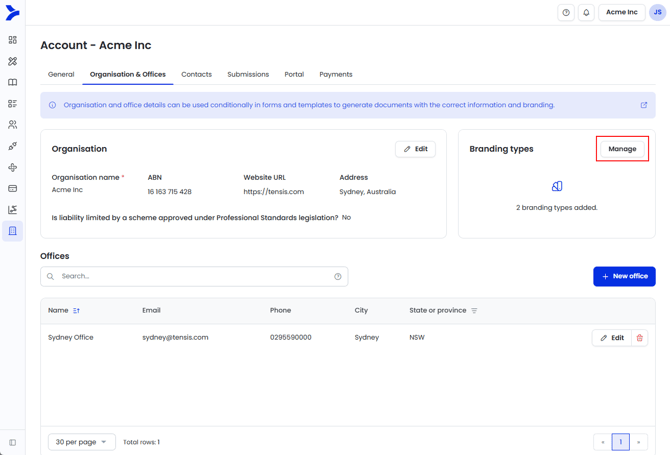
Task: Click the JS user avatar
Action: click(657, 13)
